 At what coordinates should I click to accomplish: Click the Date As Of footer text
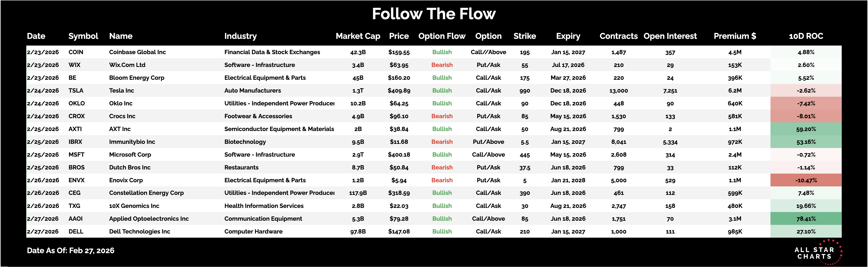[x=71, y=250]
